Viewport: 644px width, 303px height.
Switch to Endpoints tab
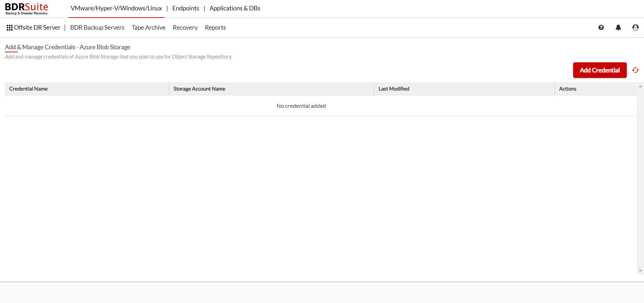click(186, 8)
